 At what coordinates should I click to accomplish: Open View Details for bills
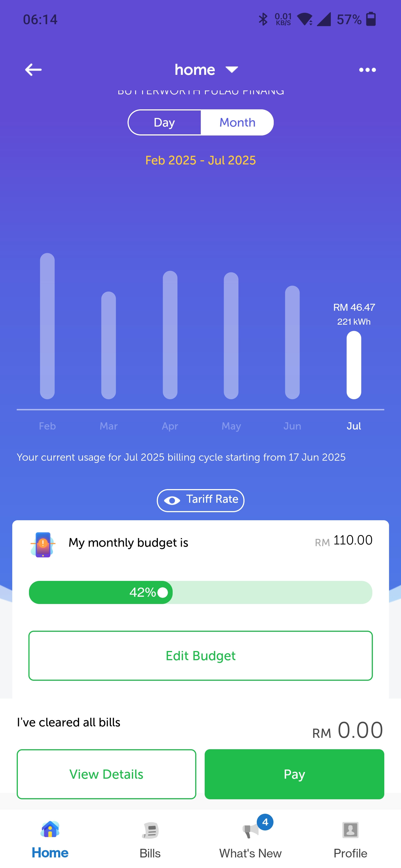click(106, 774)
